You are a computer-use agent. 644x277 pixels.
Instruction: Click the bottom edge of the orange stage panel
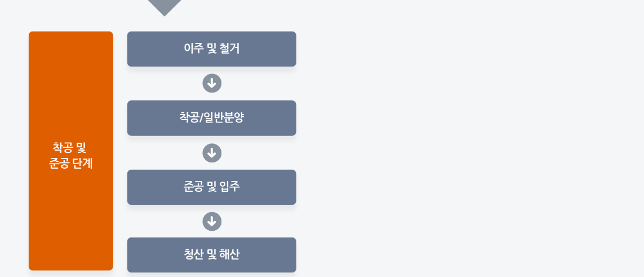70,269
